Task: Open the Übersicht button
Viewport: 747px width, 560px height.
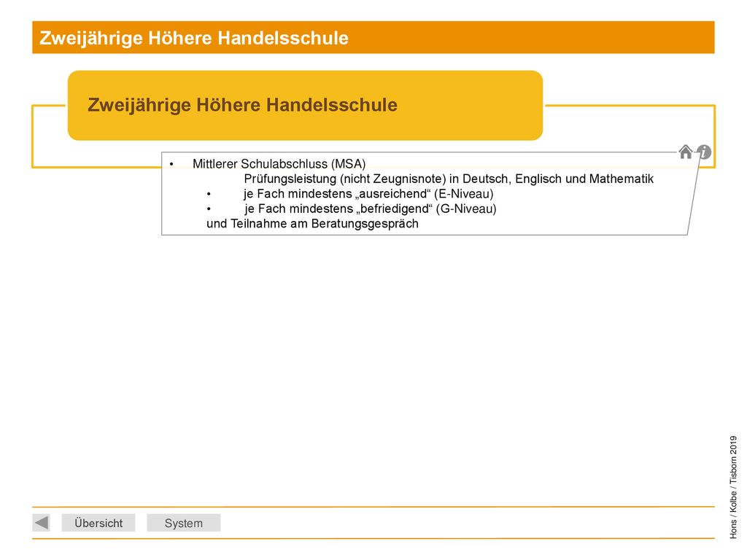Action: coord(98,523)
